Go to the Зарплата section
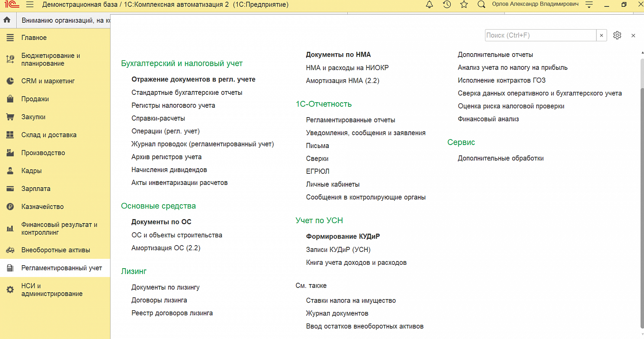644x339 pixels. point(55,189)
